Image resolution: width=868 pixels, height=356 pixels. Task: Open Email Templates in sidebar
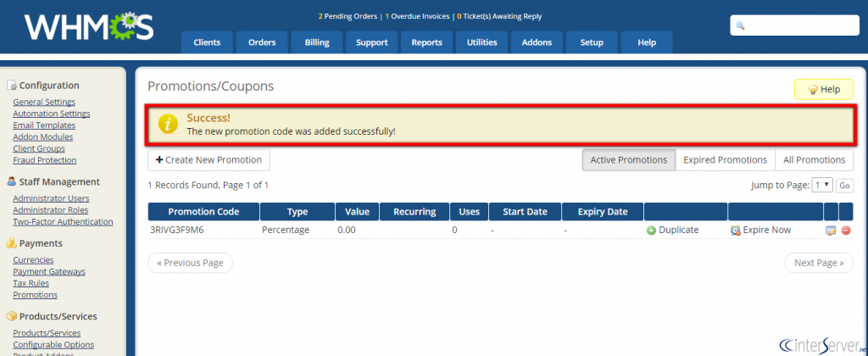[x=44, y=125]
